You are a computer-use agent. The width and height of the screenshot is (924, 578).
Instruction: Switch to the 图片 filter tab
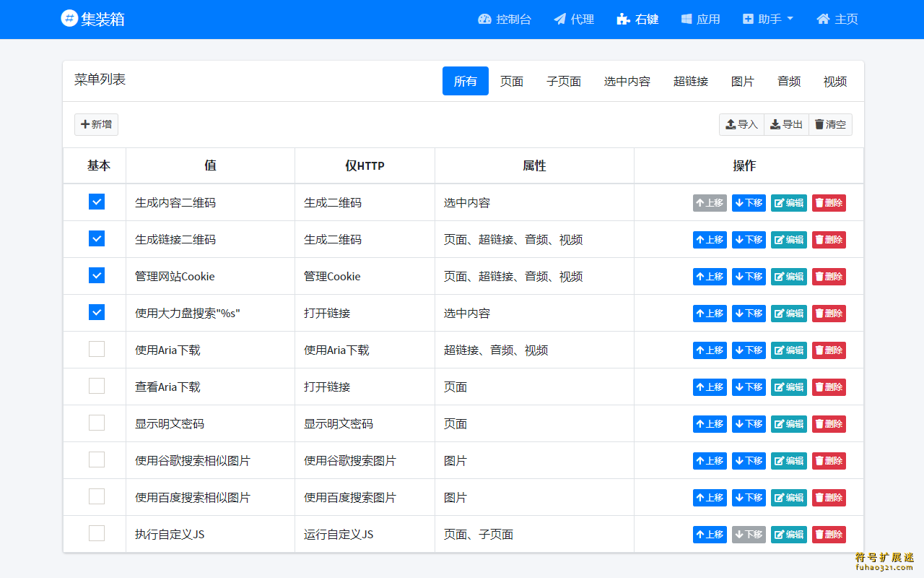[x=743, y=81]
